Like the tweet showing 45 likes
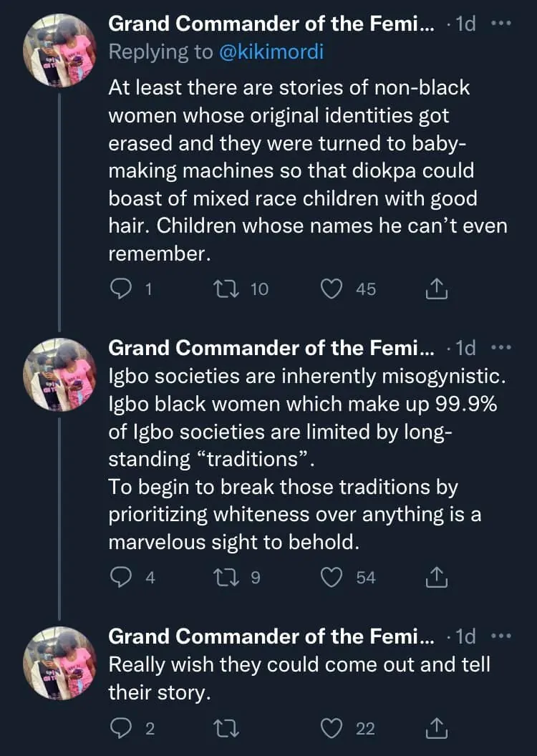This screenshot has height=756, width=537. (331, 289)
